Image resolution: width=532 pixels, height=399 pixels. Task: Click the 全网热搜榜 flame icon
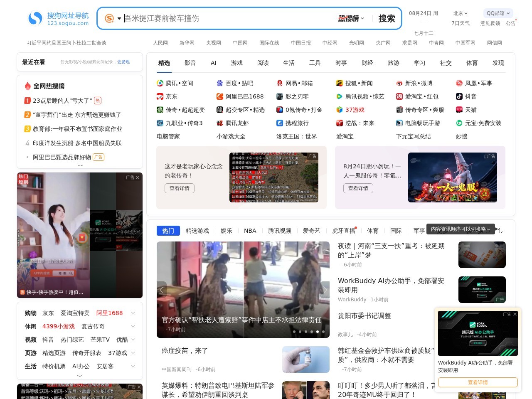[27, 86]
